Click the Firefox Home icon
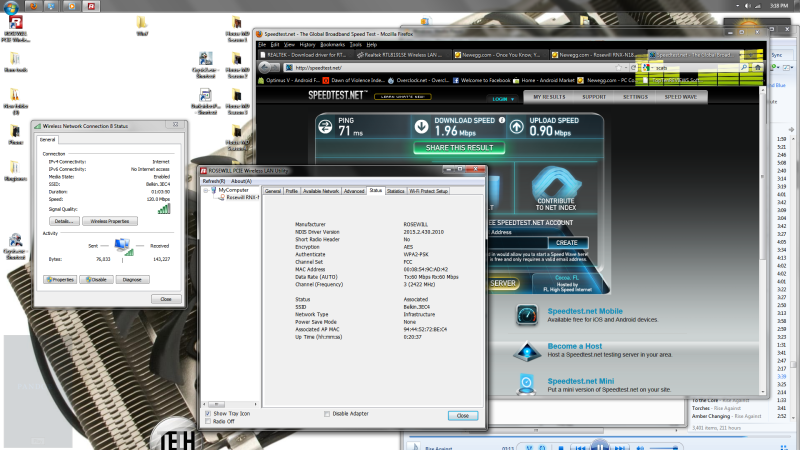 point(758,67)
